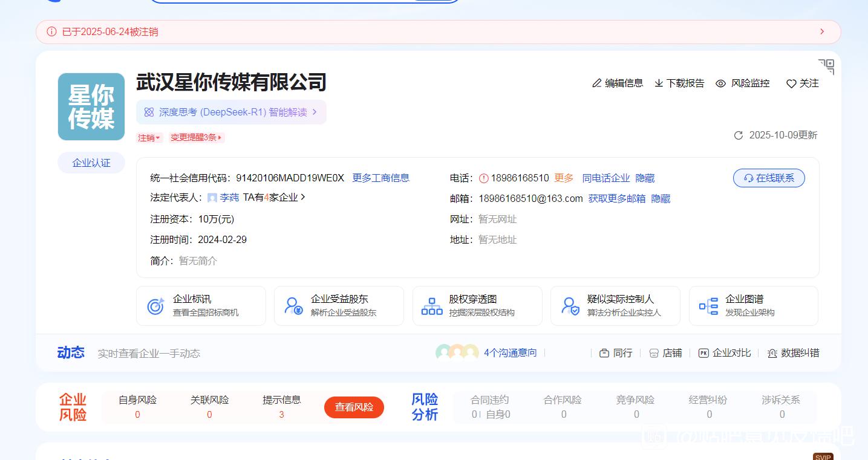Hide the phone number with 隐藏
Screen dimensions: 868x460
pyautogui.click(x=645, y=178)
